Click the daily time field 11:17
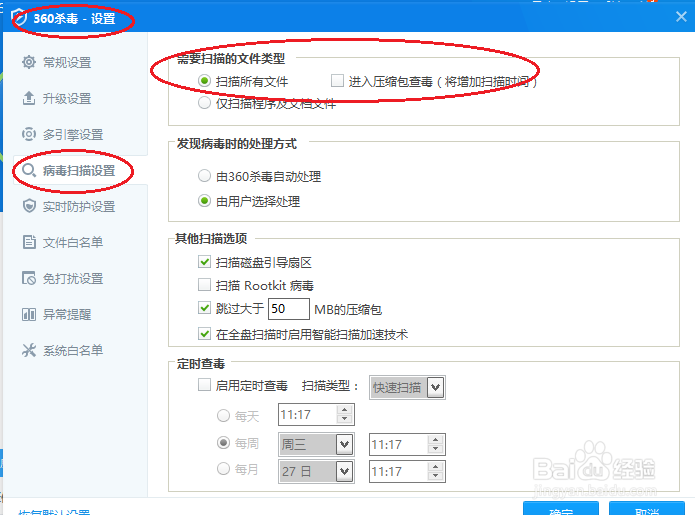 307,415
